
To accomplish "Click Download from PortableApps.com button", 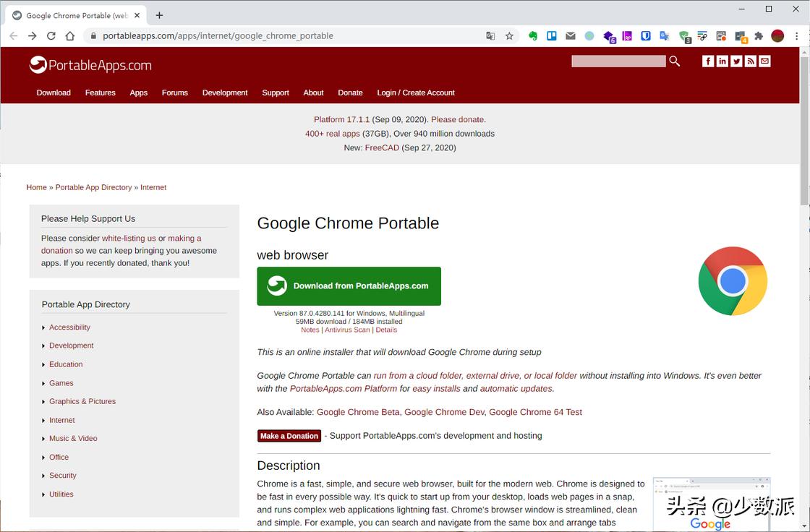I will coord(349,286).
